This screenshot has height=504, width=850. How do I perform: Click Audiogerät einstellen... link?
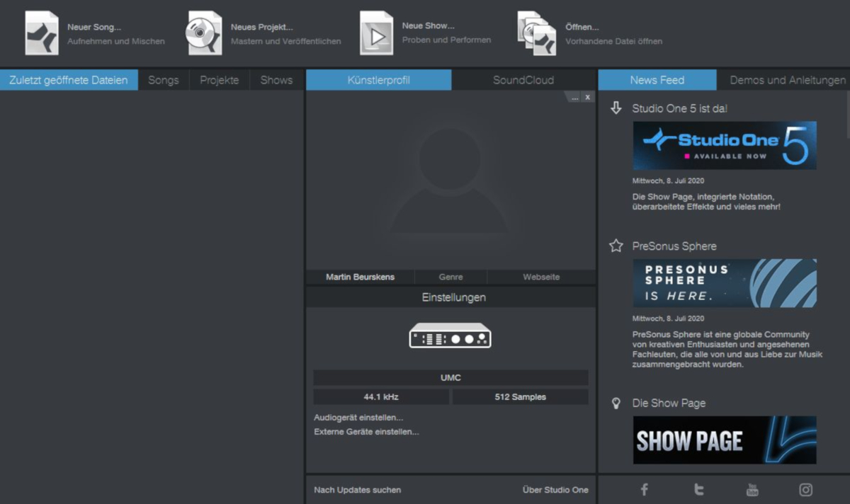(358, 418)
